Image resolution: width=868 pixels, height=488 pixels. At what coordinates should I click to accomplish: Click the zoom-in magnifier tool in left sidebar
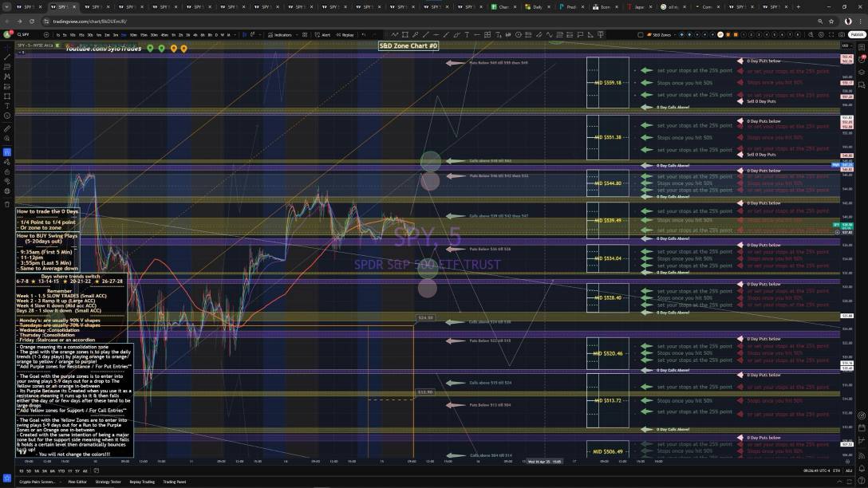coord(6,138)
